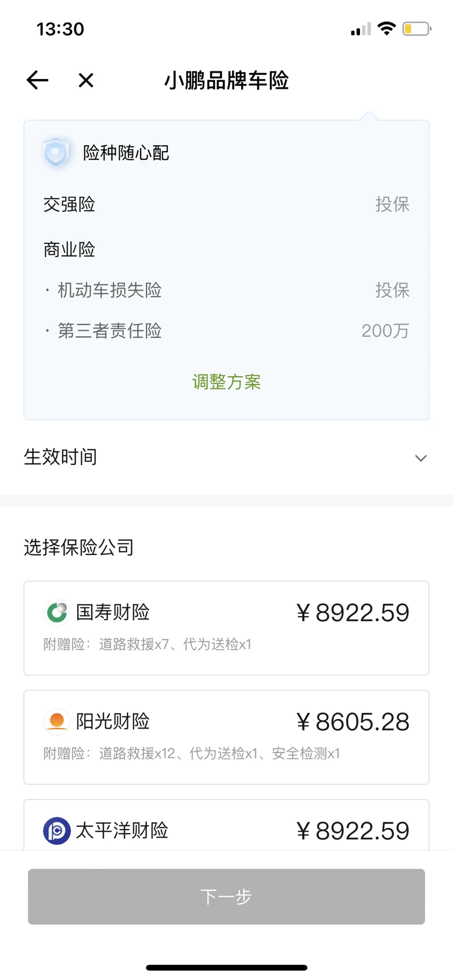Change 第三者责任险 200万 amount
This screenshot has height=980, width=453.
coord(385,331)
